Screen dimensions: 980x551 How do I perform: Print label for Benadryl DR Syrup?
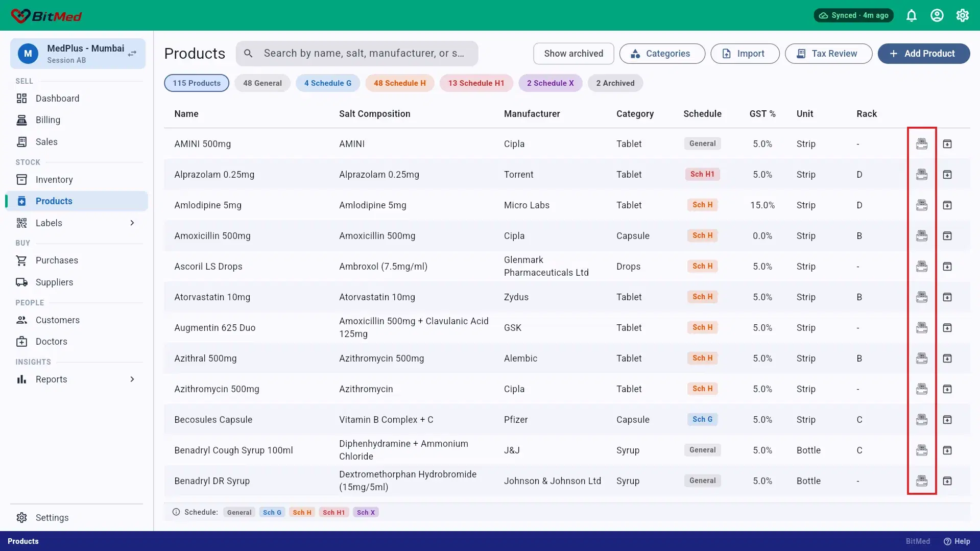click(x=921, y=481)
